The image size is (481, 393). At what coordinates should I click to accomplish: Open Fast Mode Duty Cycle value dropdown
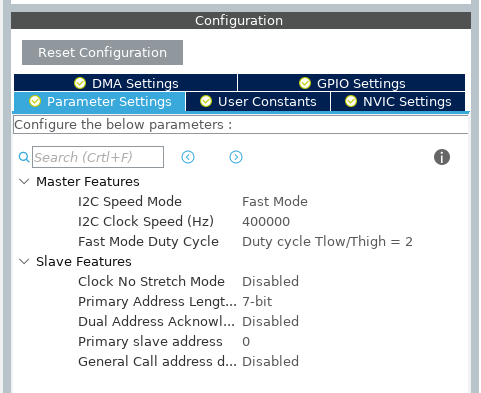327,242
